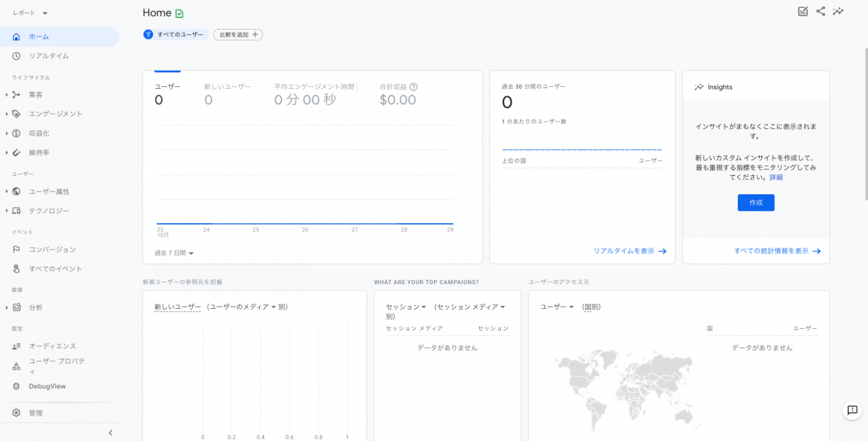The width and height of the screenshot is (868, 441).
Task: Open the レポート dropdown at top left
Action: pyautogui.click(x=30, y=13)
